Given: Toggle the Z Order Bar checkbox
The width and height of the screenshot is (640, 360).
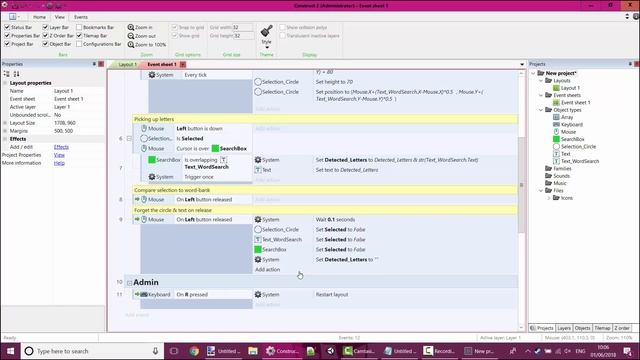Looking at the screenshot, I should pyautogui.click(x=45, y=36).
